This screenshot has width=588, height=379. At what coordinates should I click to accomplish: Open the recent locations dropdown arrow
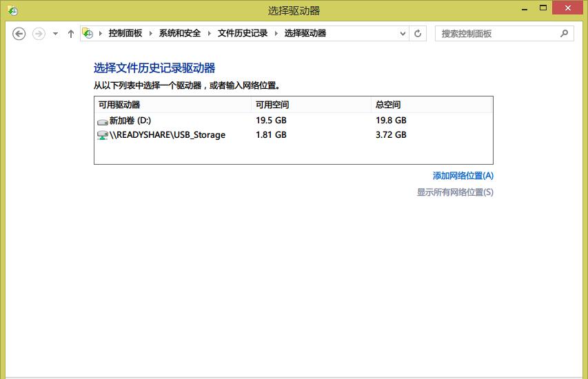[55, 34]
